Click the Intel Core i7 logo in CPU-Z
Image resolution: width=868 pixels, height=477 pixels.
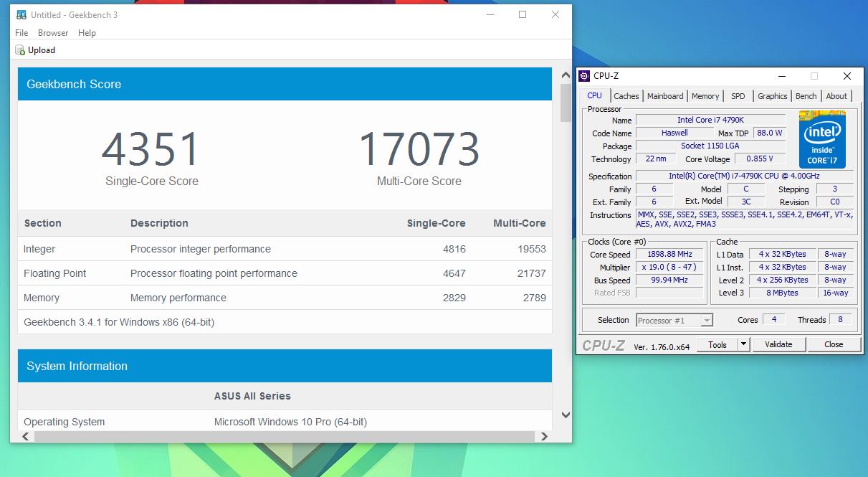pos(822,139)
